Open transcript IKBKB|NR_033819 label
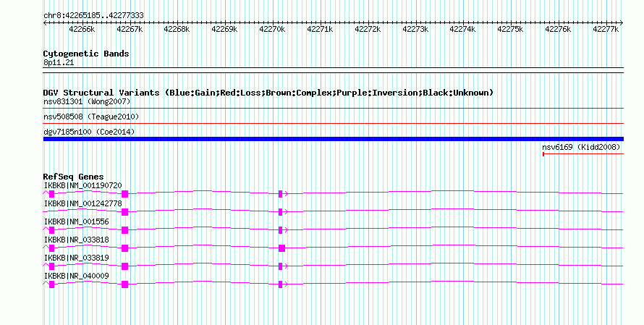 [x=77, y=258]
